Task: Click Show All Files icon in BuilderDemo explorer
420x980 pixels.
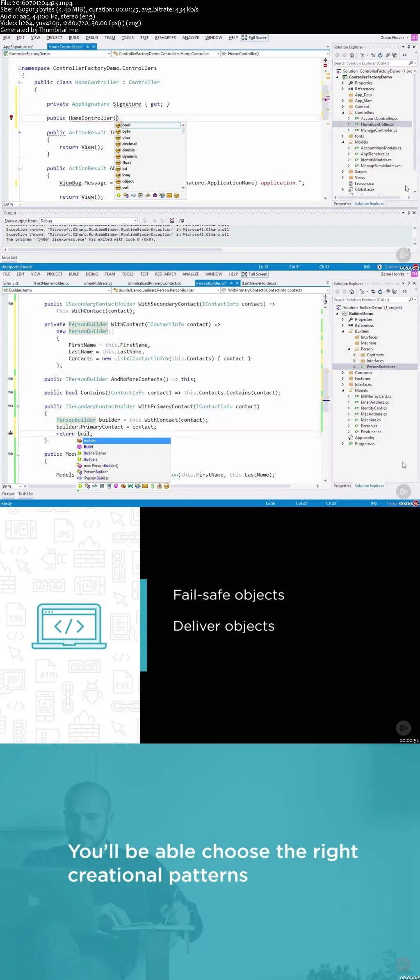Action: tap(395, 291)
